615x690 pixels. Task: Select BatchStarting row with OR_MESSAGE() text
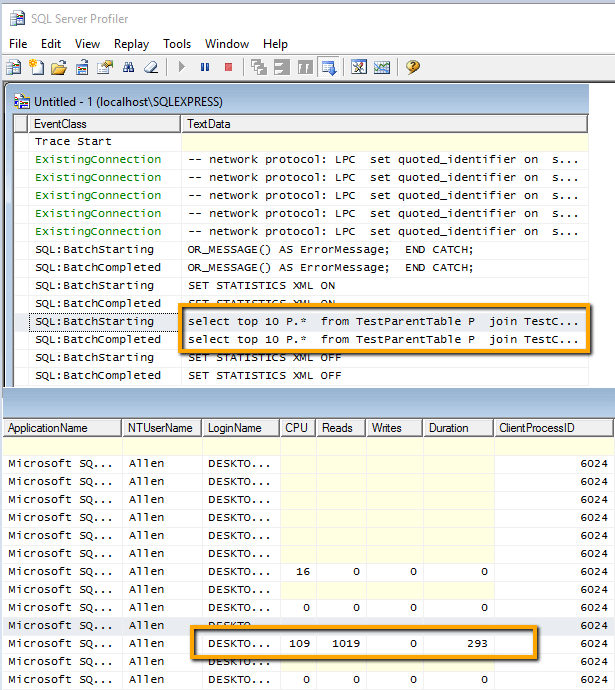coord(301,250)
